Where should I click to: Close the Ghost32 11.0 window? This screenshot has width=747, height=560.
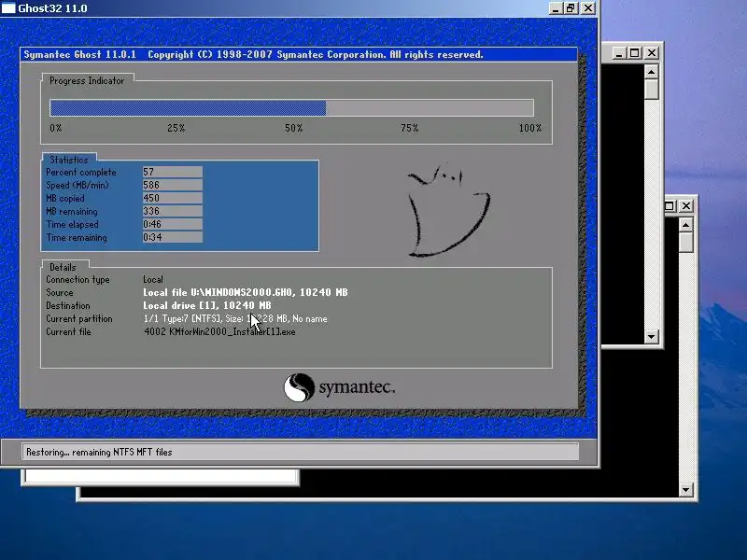(588, 8)
